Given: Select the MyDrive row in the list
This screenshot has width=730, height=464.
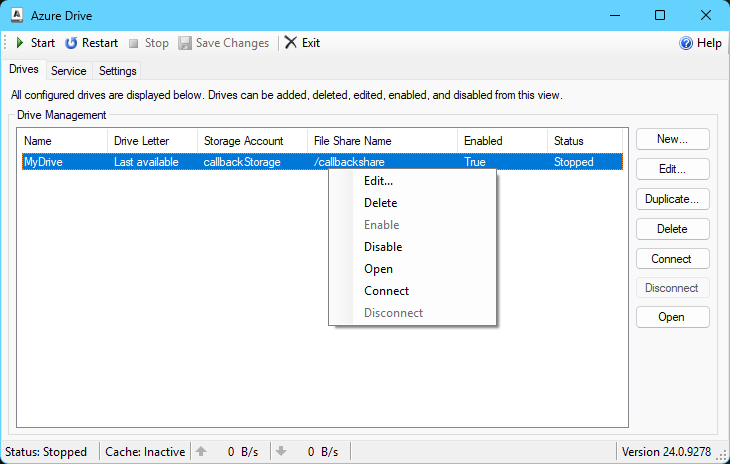Looking at the screenshot, I should 60,162.
